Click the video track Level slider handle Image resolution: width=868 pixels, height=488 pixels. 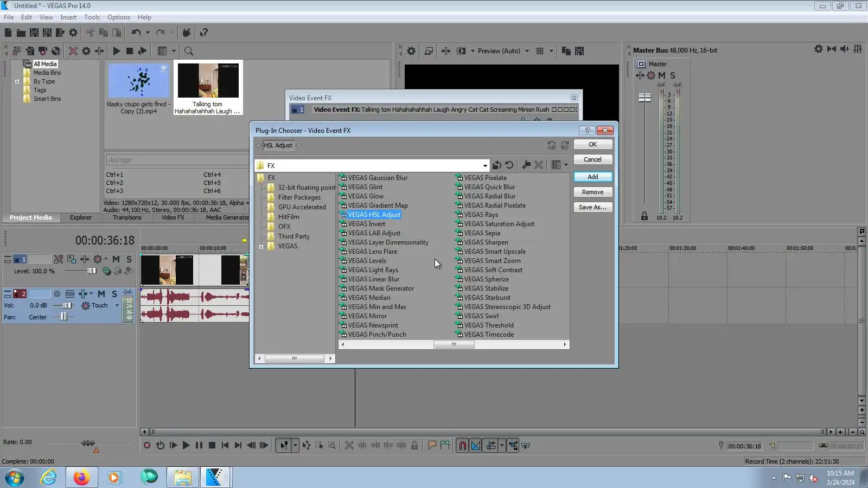(x=92, y=271)
